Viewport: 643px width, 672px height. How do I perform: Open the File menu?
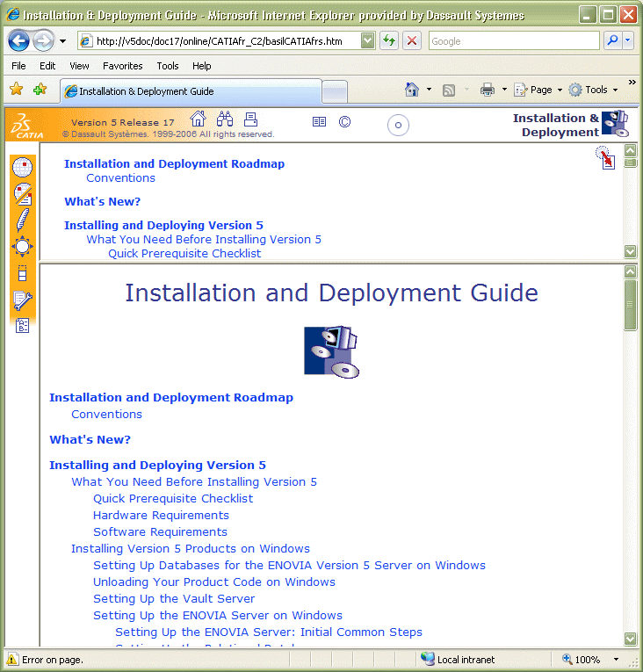[18, 66]
